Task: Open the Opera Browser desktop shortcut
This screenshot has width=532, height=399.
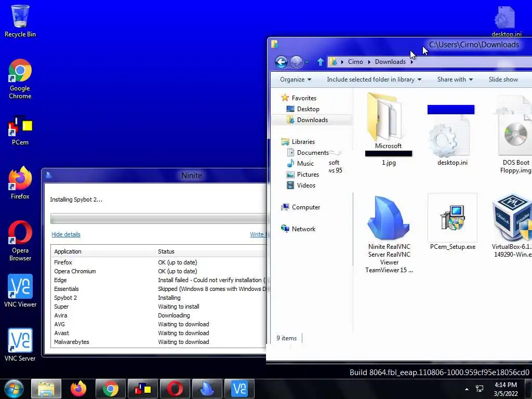Action: click(x=20, y=241)
